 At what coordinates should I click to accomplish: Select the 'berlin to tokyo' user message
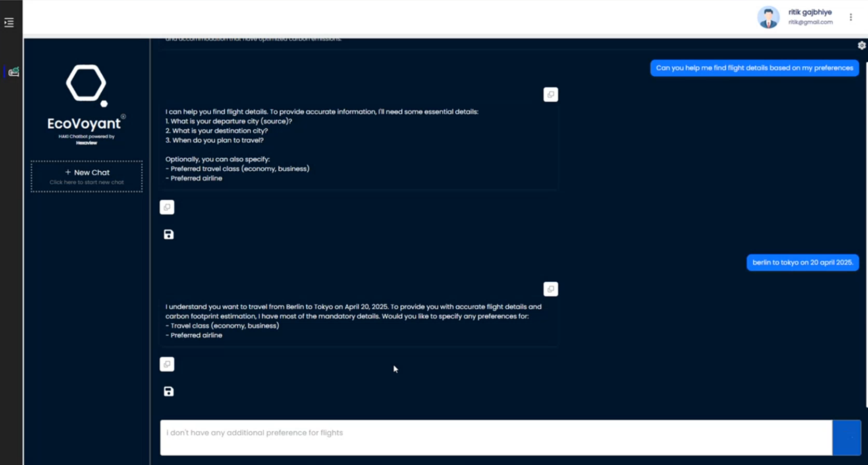[802, 263]
